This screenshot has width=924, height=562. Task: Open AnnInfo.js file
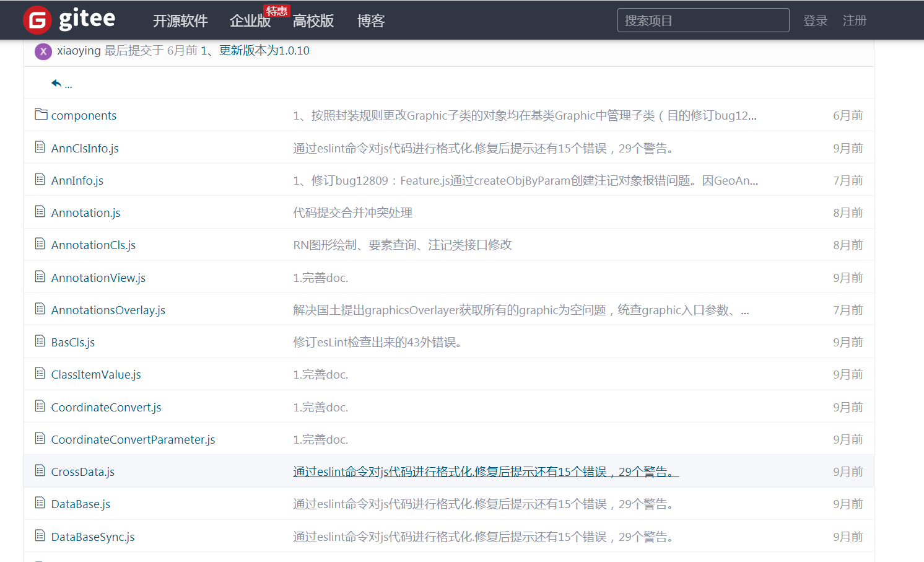(77, 181)
